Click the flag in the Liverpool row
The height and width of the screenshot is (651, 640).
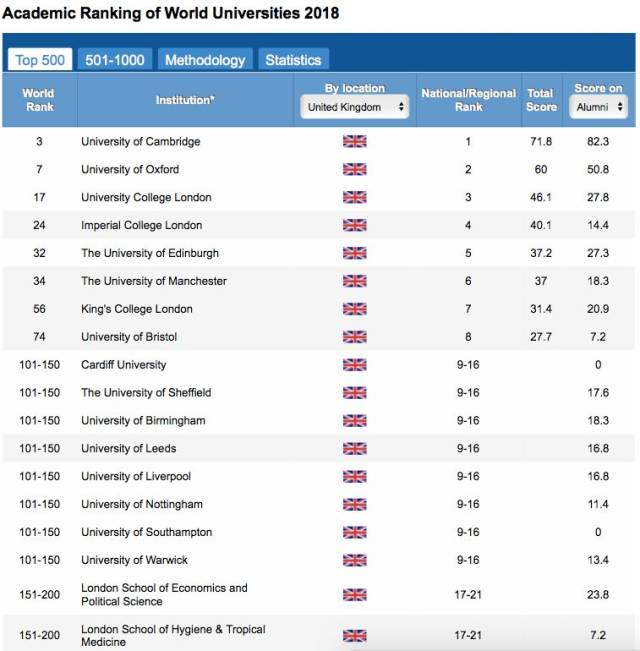tap(355, 476)
